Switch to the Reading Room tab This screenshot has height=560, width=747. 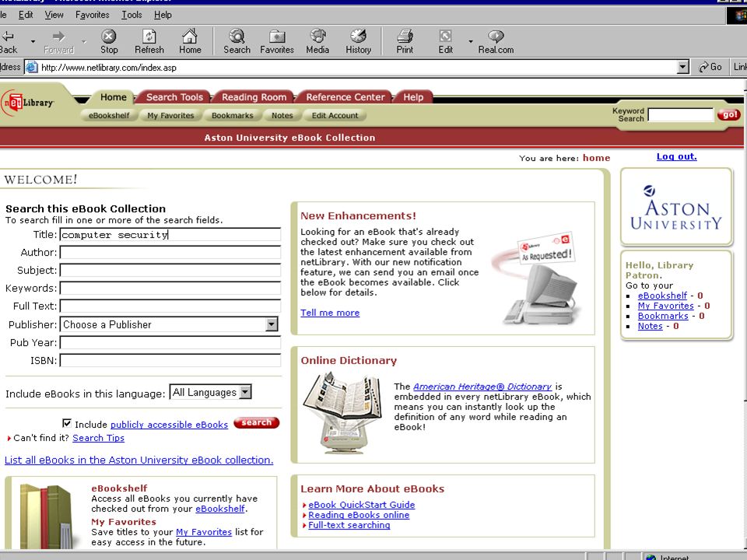point(254,97)
